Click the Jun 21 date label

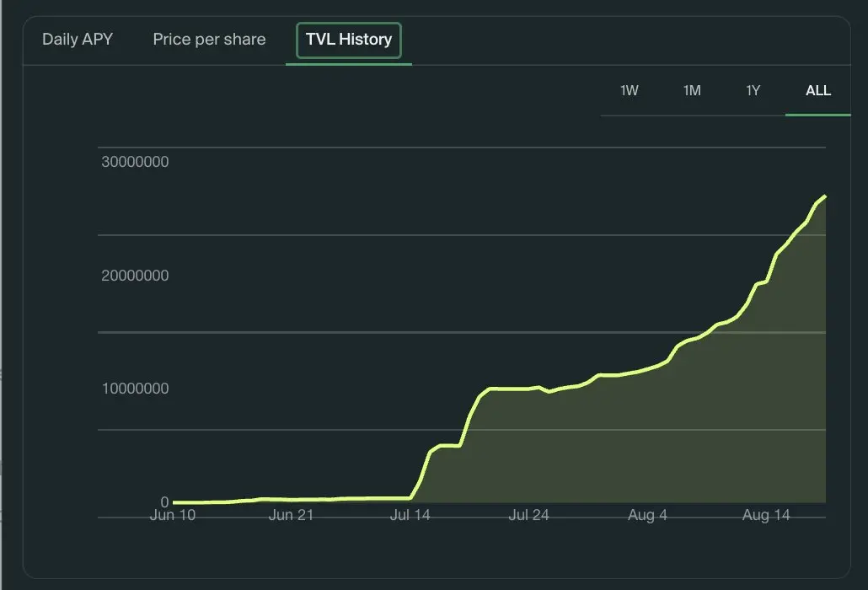(292, 515)
